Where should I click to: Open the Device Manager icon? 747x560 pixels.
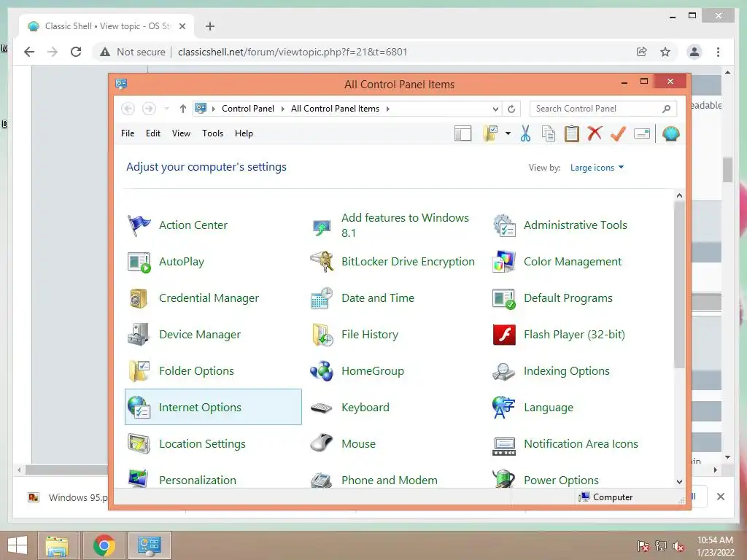pyautogui.click(x=139, y=334)
